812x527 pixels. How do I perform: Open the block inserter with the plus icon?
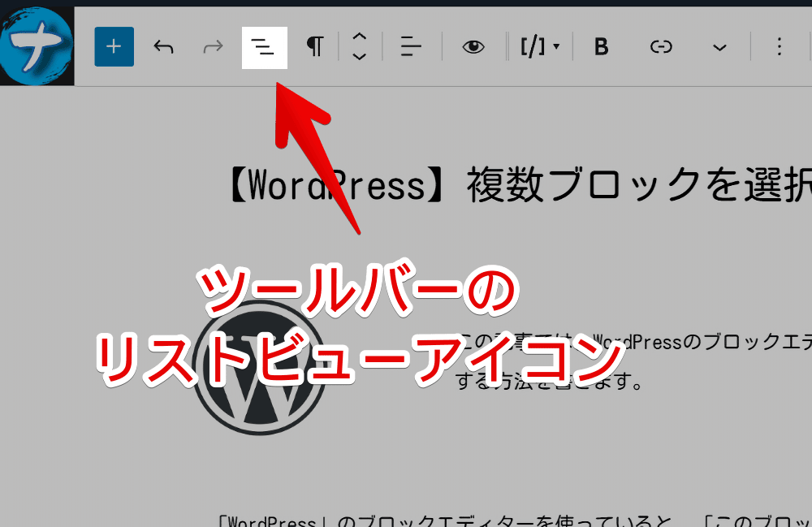pos(114,46)
